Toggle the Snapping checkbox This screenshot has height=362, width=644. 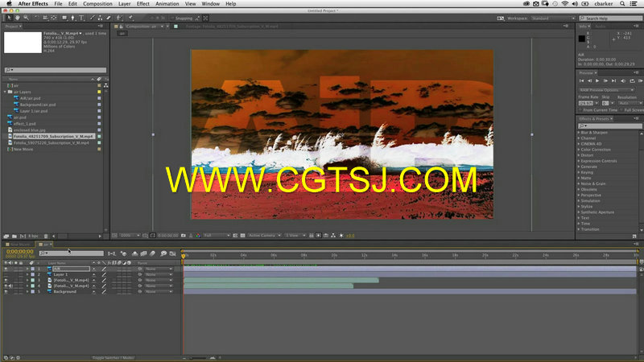(172, 18)
